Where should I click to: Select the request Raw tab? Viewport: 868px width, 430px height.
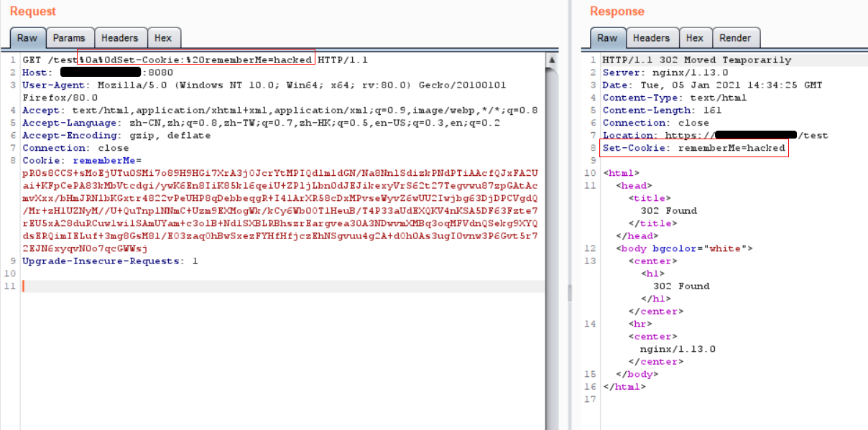[x=27, y=38]
